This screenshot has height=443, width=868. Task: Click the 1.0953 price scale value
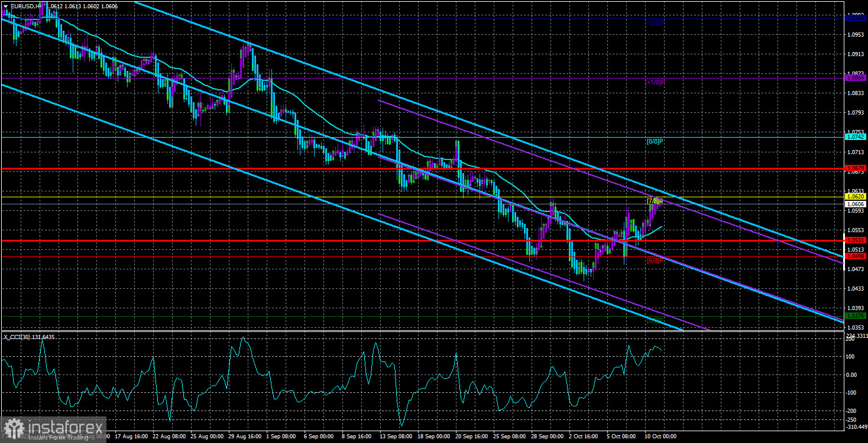(856, 34)
